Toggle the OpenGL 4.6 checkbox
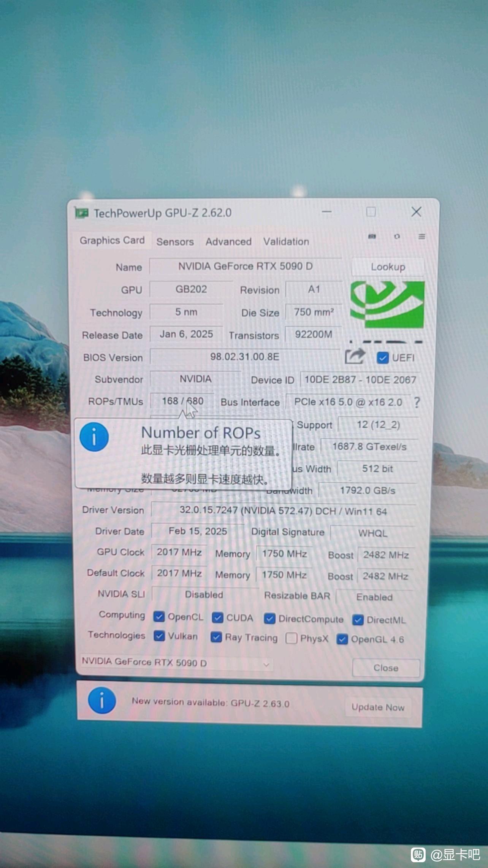This screenshot has height=868, width=488. pyautogui.click(x=342, y=639)
